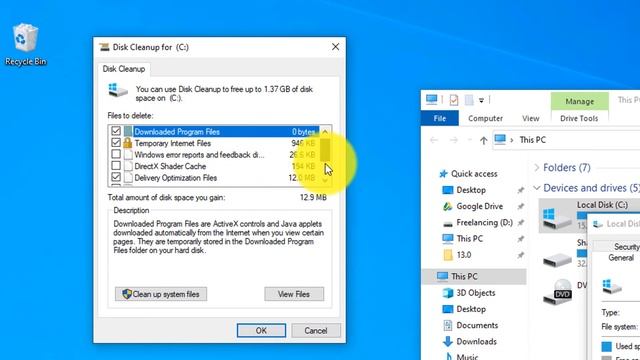Open the Drive Tools ribbon tab
Screen dimensions: 640x360
point(579,118)
